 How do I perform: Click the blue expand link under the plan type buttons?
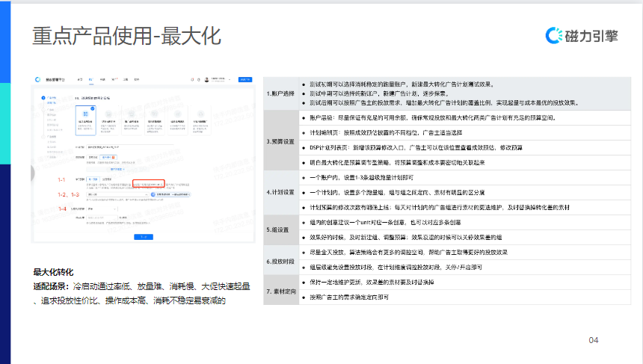pyautogui.click(x=117, y=169)
